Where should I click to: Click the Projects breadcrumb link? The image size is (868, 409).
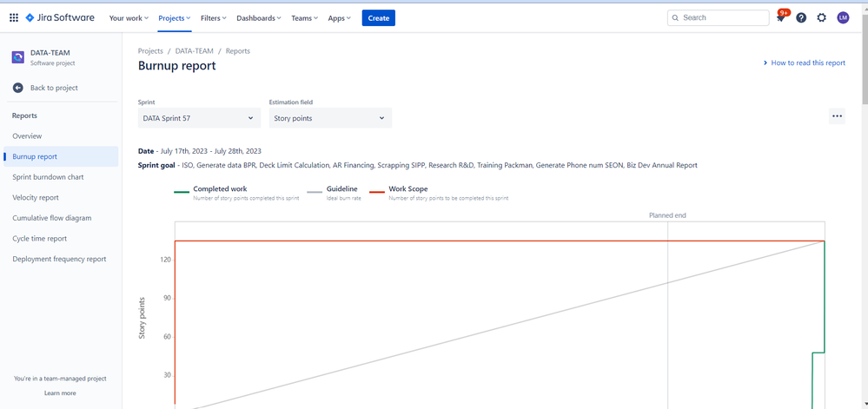tap(150, 51)
